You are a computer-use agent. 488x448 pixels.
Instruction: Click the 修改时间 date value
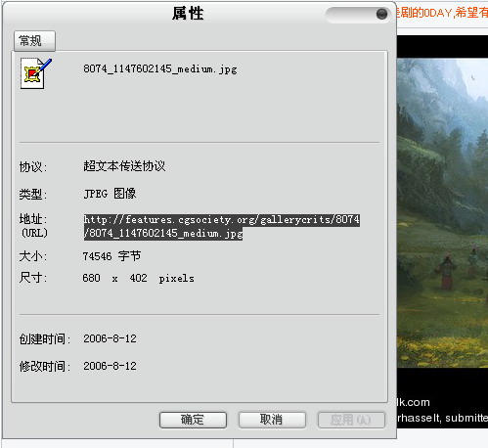coord(110,366)
